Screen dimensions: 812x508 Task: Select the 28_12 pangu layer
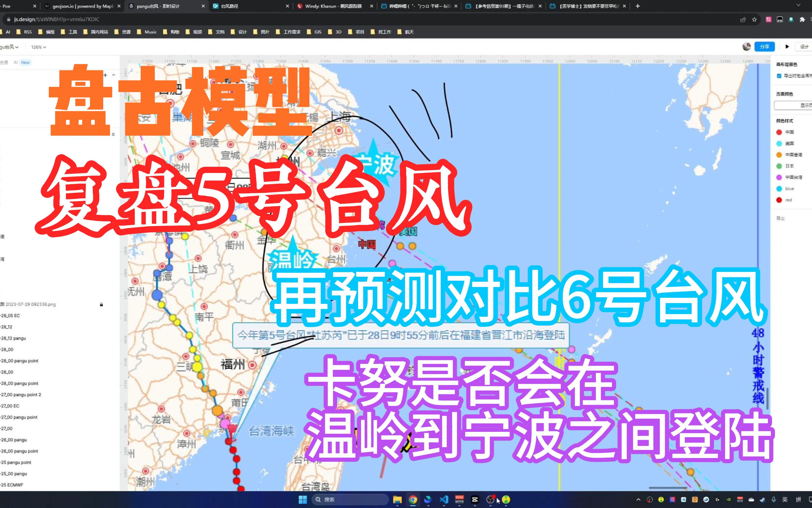point(13,338)
